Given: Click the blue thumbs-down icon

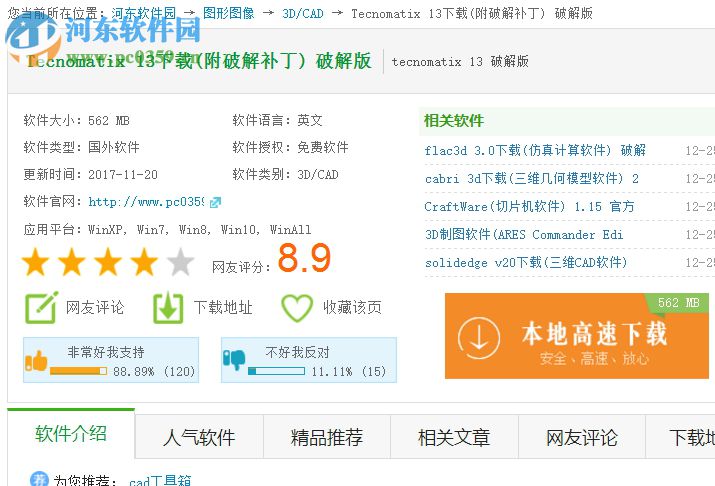Looking at the screenshot, I should tap(234, 359).
